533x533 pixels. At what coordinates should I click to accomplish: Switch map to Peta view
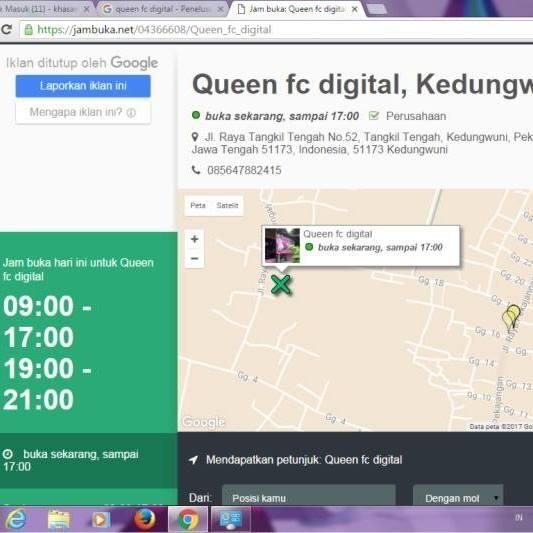click(x=198, y=205)
